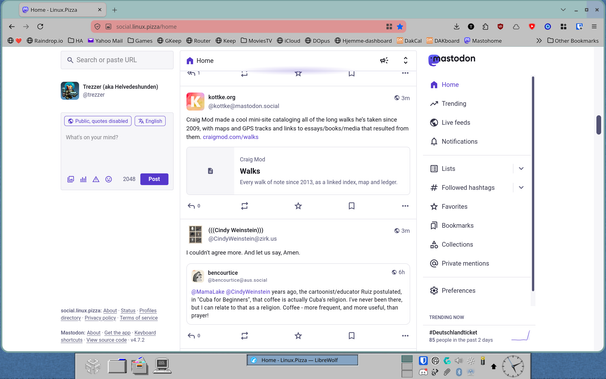The image size is (606, 379).
Task: Open Trezzer profile avatar
Action: pyautogui.click(x=70, y=91)
